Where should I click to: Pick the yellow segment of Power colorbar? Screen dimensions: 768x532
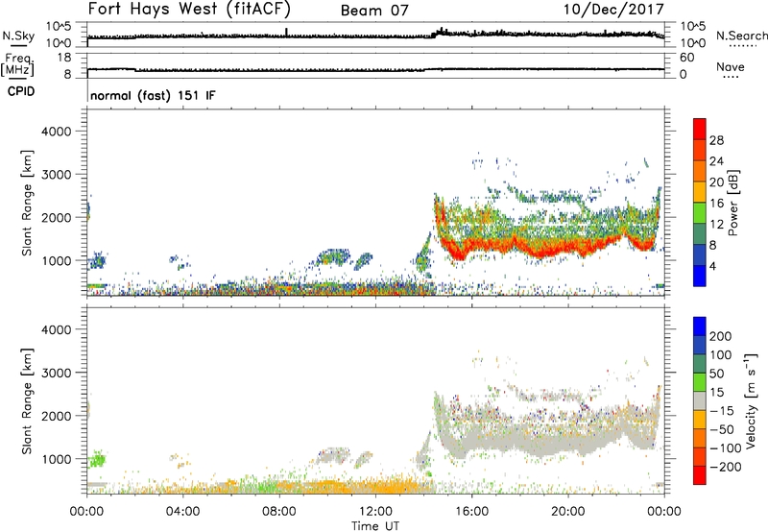pyautogui.click(x=700, y=192)
